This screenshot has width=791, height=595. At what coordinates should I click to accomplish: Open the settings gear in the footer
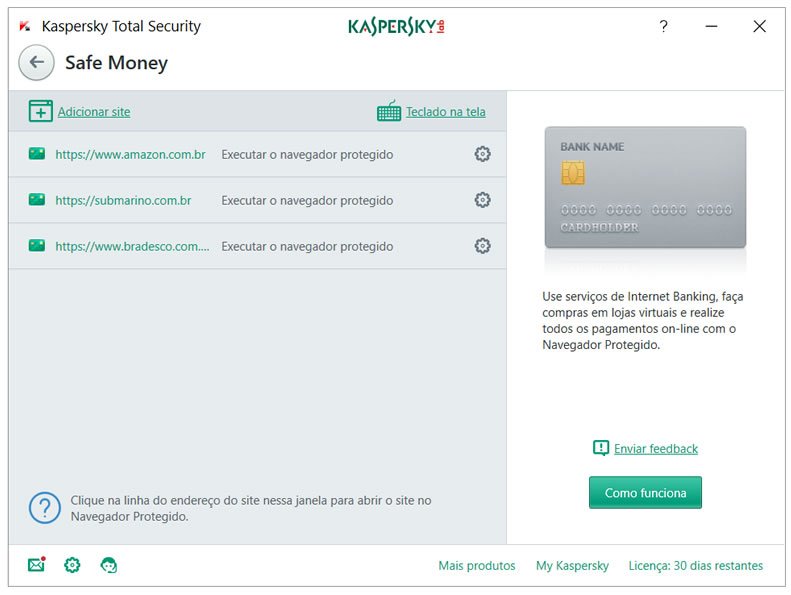[x=72, y=565]
